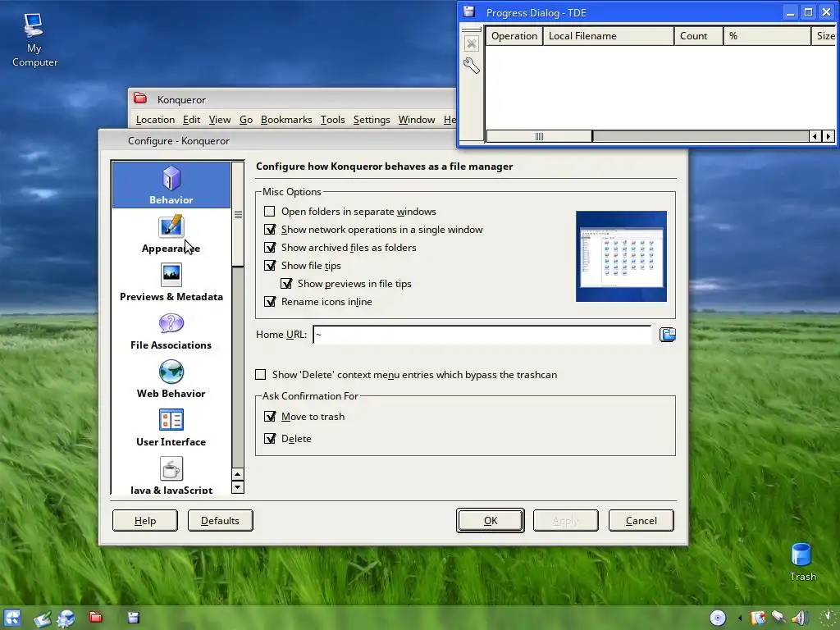Click the clock icon in system tray
The height and width of the screenshot is (630, 840).
(829, 618)
